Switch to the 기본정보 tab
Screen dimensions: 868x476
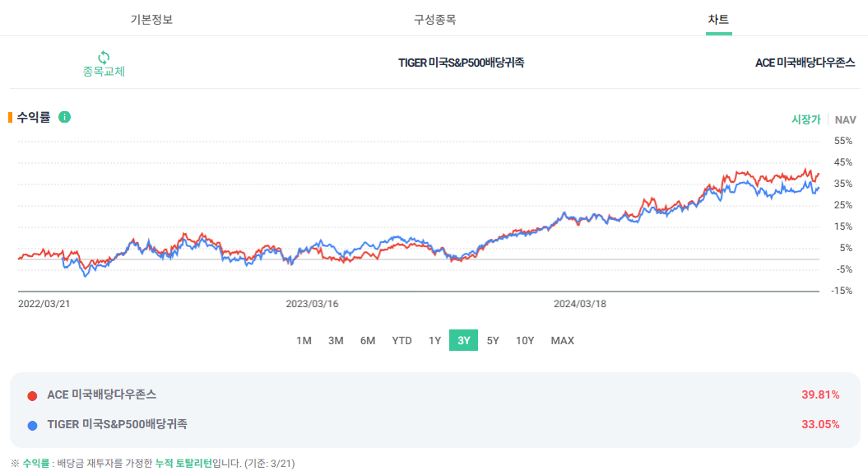(x=151, y=20)
